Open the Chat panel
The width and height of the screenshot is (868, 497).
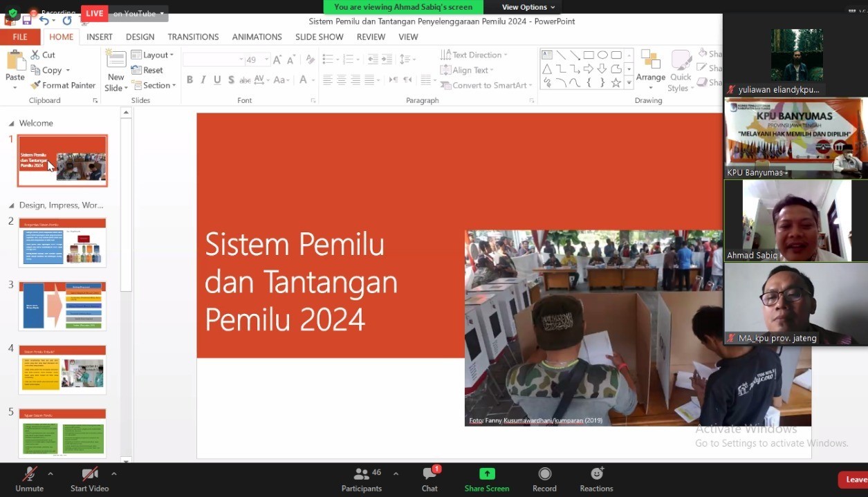tap(430, 474)
